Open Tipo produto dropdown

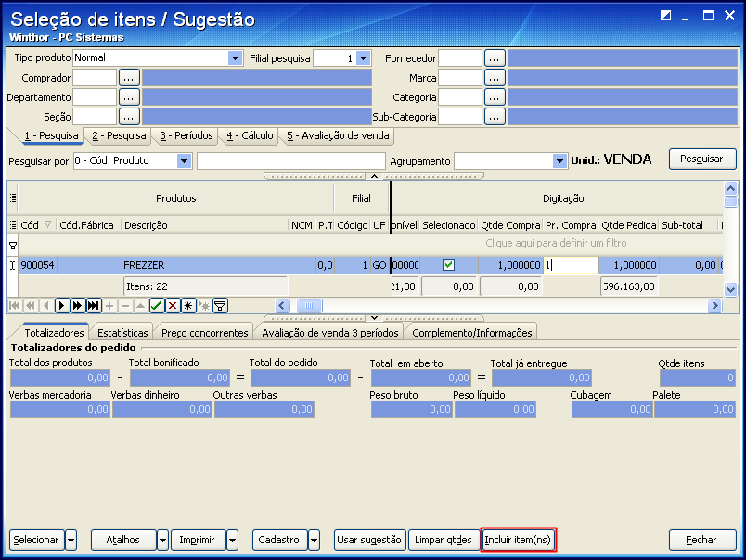click(x=235, y=58)
